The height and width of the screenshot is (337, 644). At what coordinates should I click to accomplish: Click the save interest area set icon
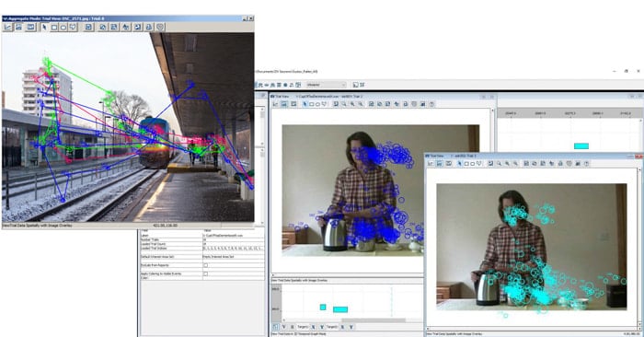88,27
